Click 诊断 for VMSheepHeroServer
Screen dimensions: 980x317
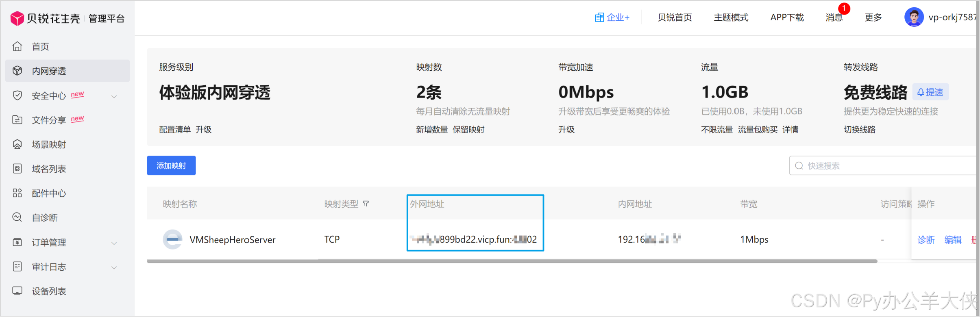(926, 240)
